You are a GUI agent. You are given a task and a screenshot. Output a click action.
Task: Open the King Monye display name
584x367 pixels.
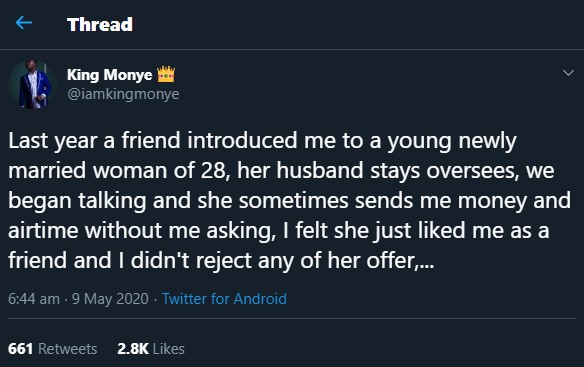coord(110,75)
